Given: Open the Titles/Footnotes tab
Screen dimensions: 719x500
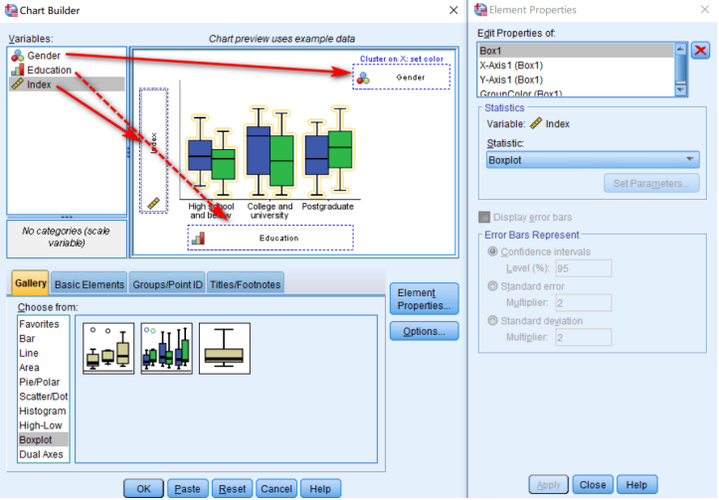Looking at the screenshot, I should pyautogui.click(x=245, y=284).
